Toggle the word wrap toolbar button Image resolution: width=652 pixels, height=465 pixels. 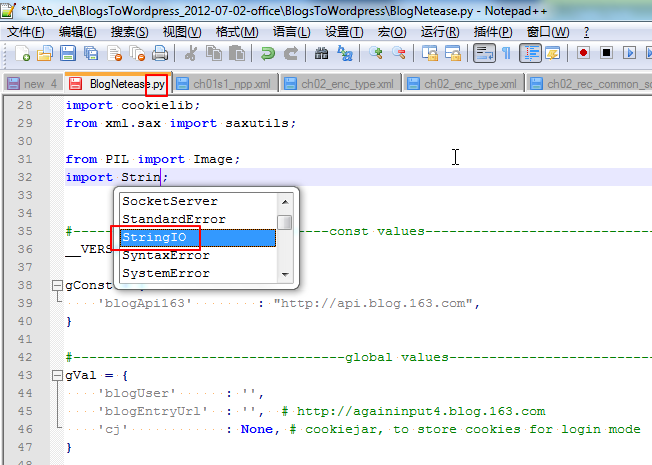pos(483,53)
